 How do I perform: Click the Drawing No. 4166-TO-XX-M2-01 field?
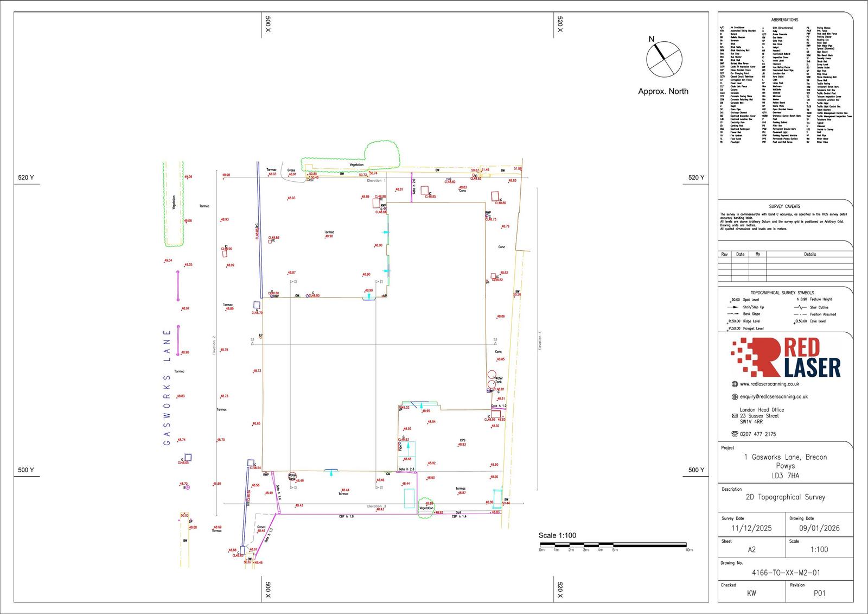pos(786,572)
